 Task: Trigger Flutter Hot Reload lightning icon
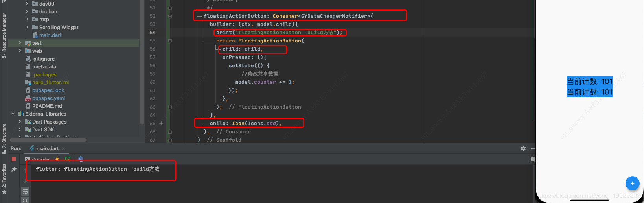[57, 159]
